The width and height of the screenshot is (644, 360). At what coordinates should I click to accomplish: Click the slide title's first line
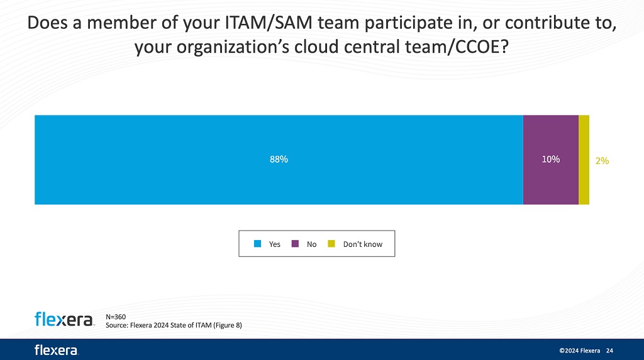321,23
